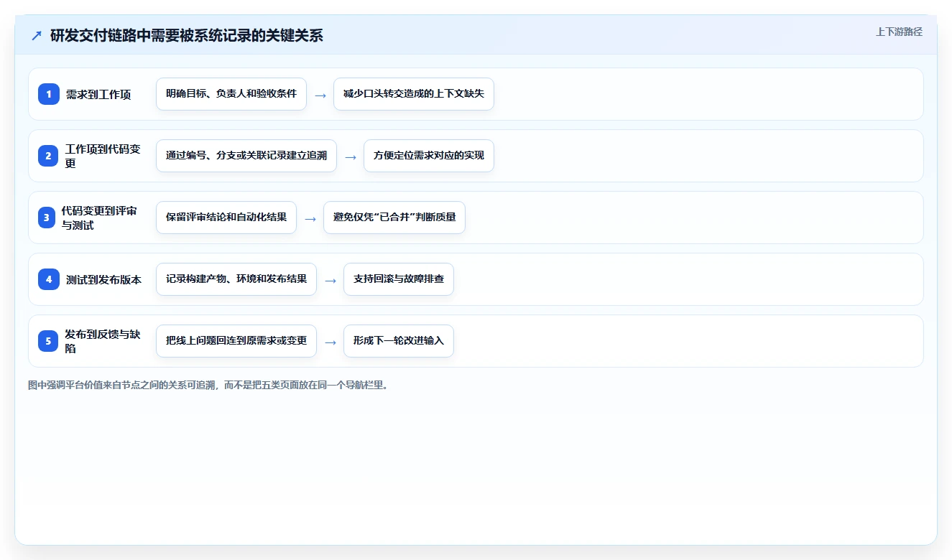Click the arrow after 保留评审结论和自动化结果

(x=310, y=218)
